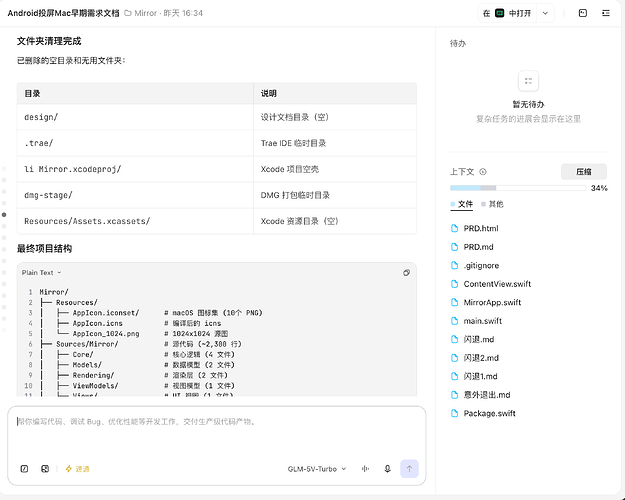This screenshot has width=625, height=500.
Task: Toggle the right sidebar list icon
Action: coord(606,13)
